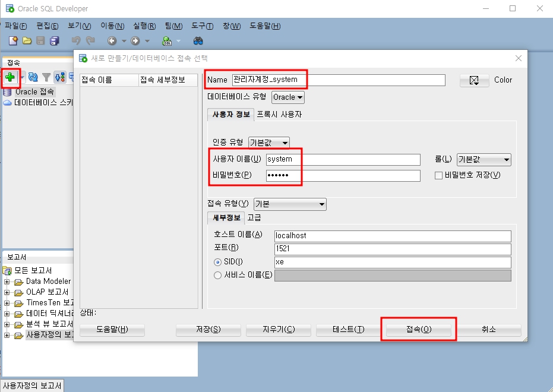Click the green plus new connection icon
This screenshot has height=392, width=553.
click(10, 77)
